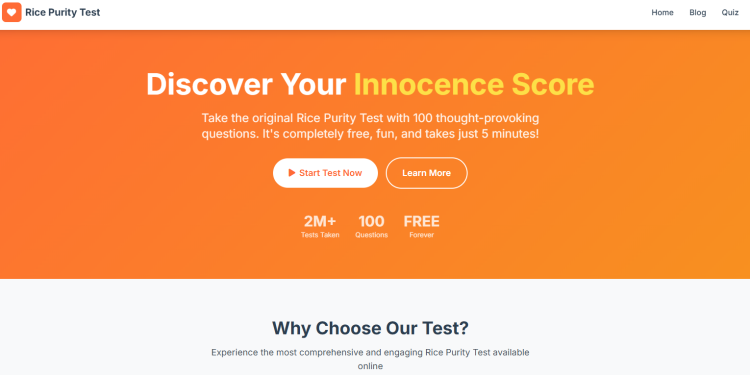Click the Rice Purity Test site title
Screen dimensions: 750x375
point(63,12)
